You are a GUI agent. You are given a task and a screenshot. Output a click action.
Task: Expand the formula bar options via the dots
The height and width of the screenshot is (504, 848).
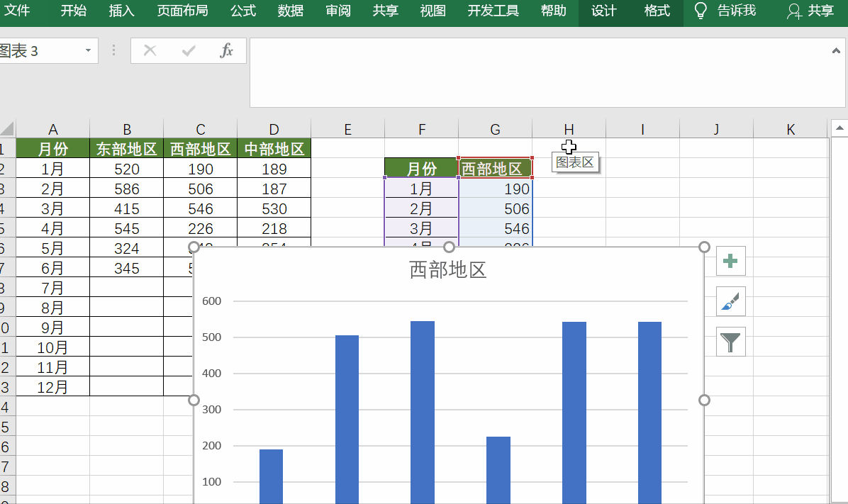pyautogui.click(x=113, y=50)
